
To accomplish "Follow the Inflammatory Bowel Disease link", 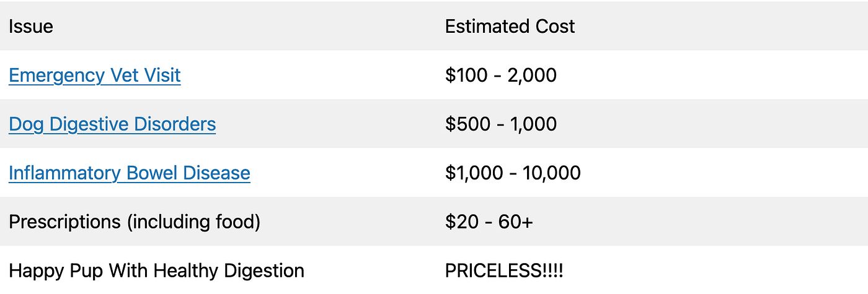I will pos(130,173).
